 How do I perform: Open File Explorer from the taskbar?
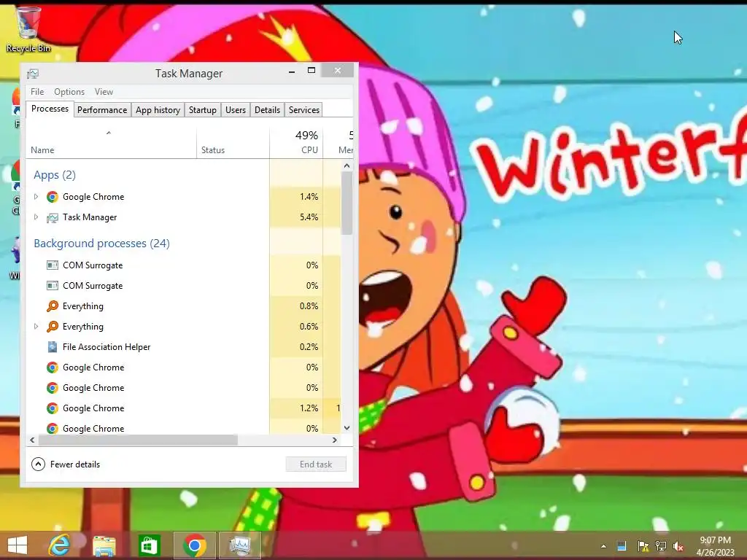click(x=104, y=545)
